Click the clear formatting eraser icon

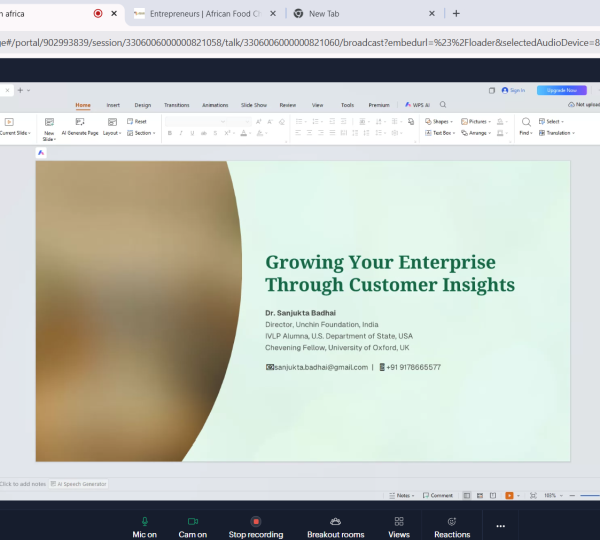[282, 122]
